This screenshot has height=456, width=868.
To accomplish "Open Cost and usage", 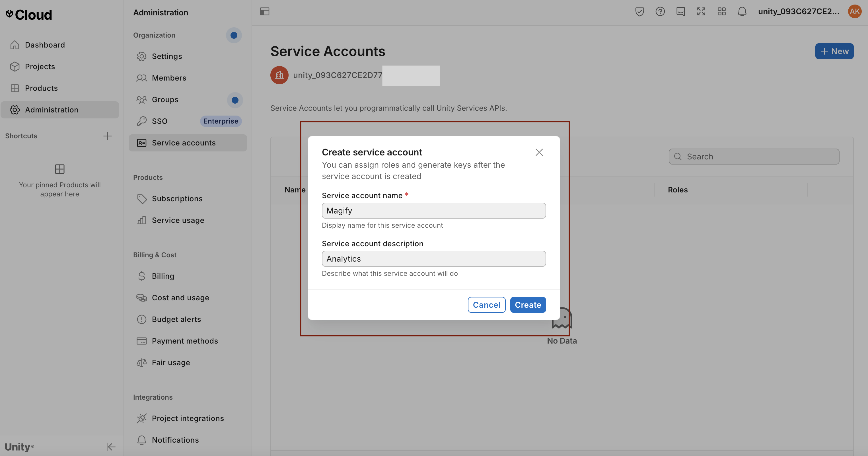I will click(188, 298).
